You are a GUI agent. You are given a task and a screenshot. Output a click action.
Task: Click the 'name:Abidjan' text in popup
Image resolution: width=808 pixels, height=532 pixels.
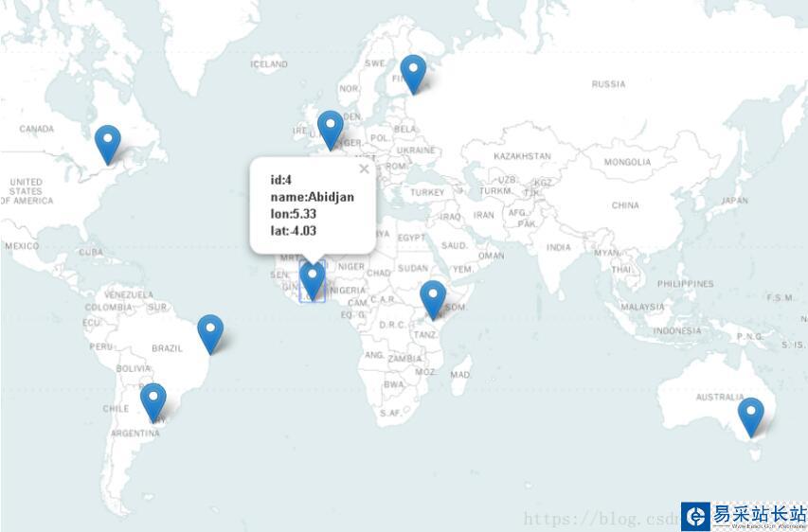[313, 197]
